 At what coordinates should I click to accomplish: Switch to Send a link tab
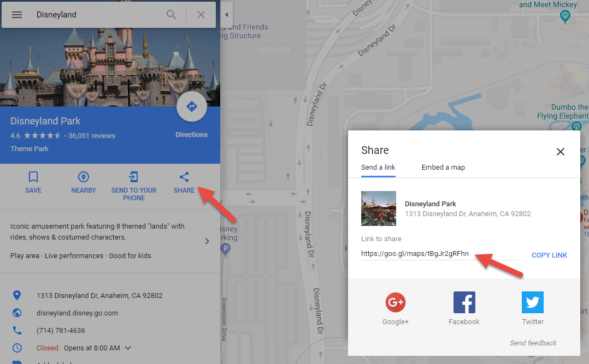(378, 168)
